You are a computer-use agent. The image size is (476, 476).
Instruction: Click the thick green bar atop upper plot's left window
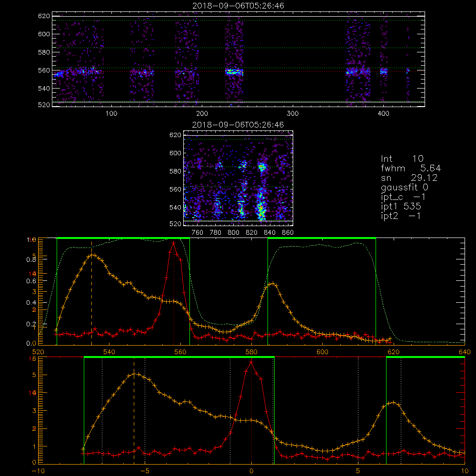[123, 238]
